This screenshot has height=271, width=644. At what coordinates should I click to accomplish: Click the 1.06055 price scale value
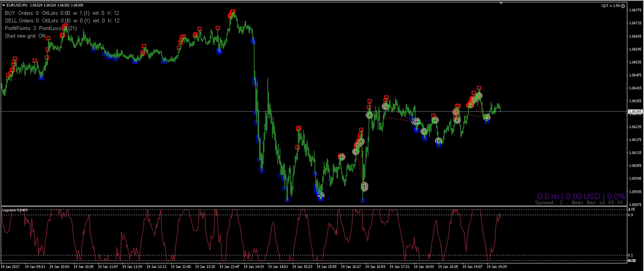[635, 165]
